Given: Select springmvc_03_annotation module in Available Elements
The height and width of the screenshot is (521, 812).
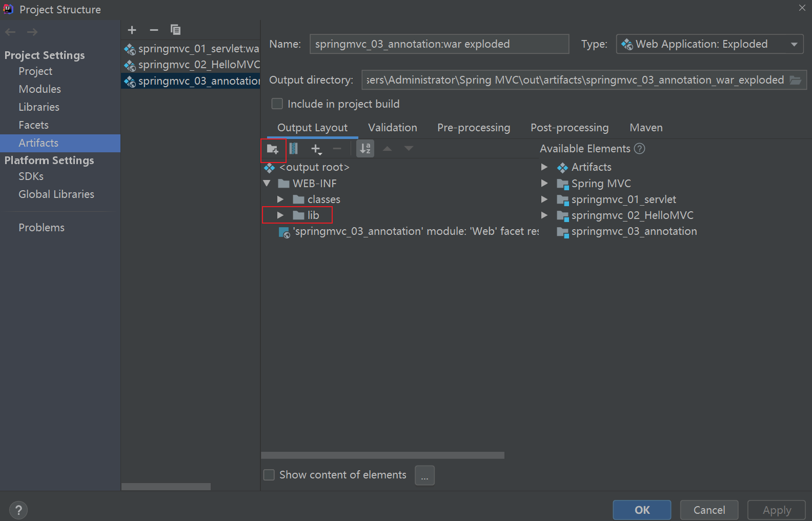Looking at the screenshot, I should 627,231.
